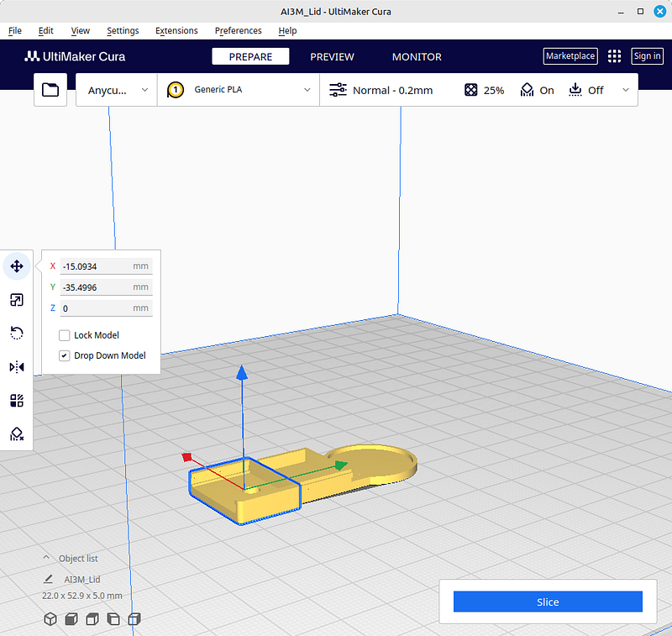Click the Normal - 0.2mm profile text
This screenshot has width=672, height=636.
tap(392, 91)
